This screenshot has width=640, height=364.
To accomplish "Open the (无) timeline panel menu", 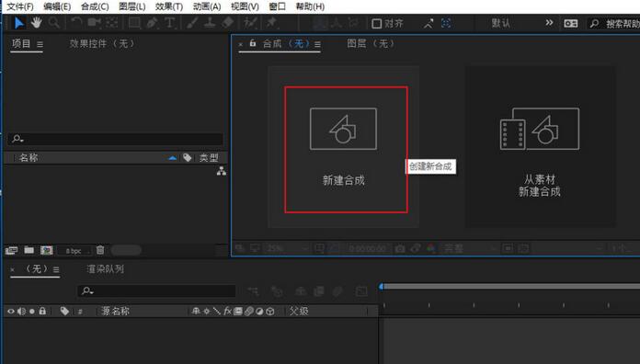I will [x=56, y=269].
